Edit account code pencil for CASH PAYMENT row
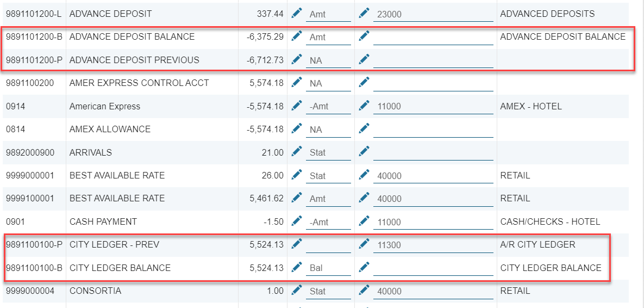The width and height of the screenshot is (644, 308). click(364, 221)
